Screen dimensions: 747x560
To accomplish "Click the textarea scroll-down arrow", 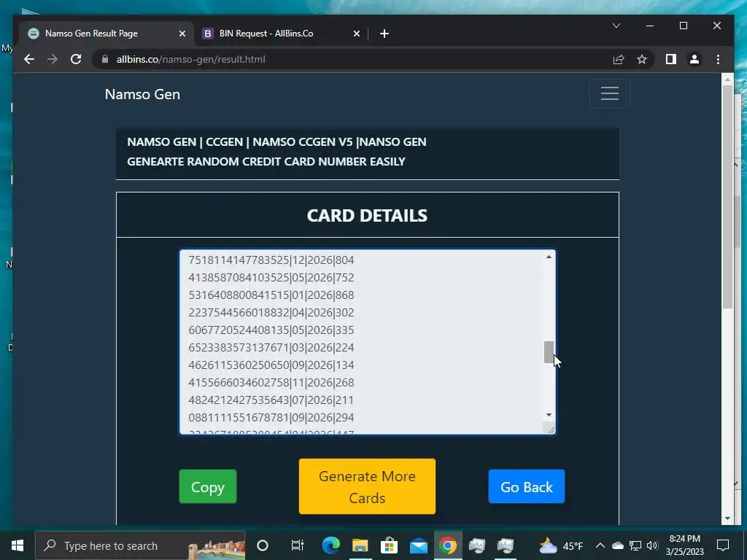I will click(x=549, y=415).
